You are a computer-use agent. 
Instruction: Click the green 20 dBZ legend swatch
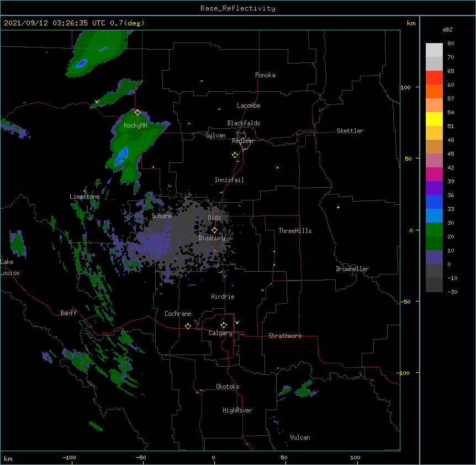pyautogui.click(x=434, y=230)
